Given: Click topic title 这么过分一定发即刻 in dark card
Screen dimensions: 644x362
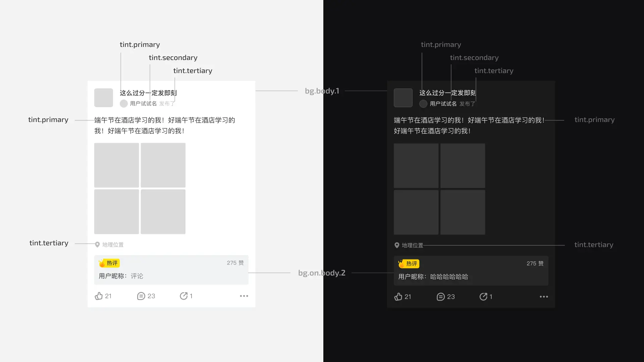Looking at the screenshot, I should pos(447,93).
